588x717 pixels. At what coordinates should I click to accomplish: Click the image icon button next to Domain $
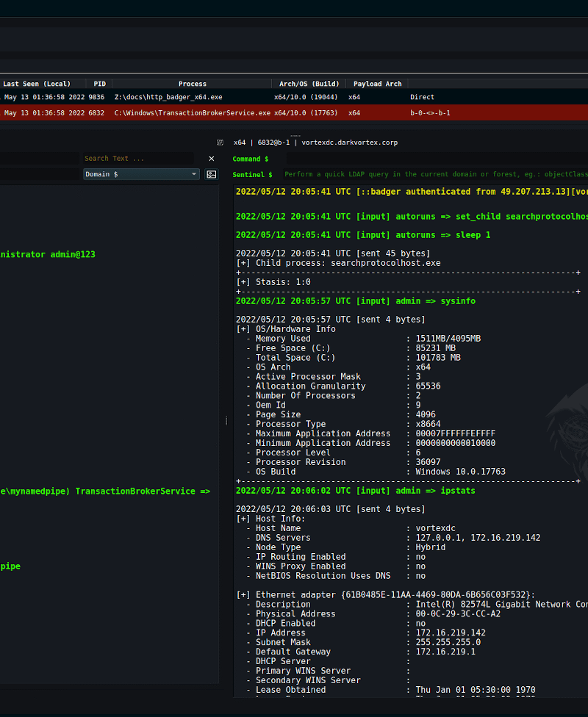pyautogui.click(x=212, y=174)
